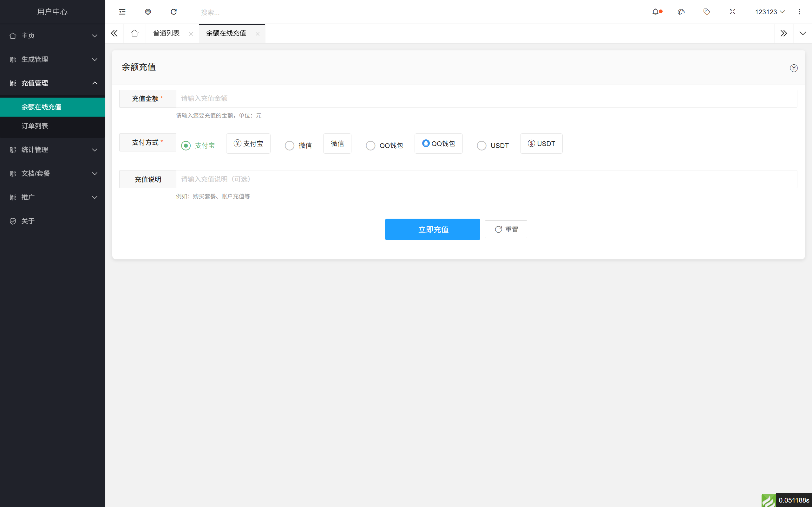The height and width of the screenshot is (507, 812).
Task: Click the 立即充值 button
Action: click(433, 229)
